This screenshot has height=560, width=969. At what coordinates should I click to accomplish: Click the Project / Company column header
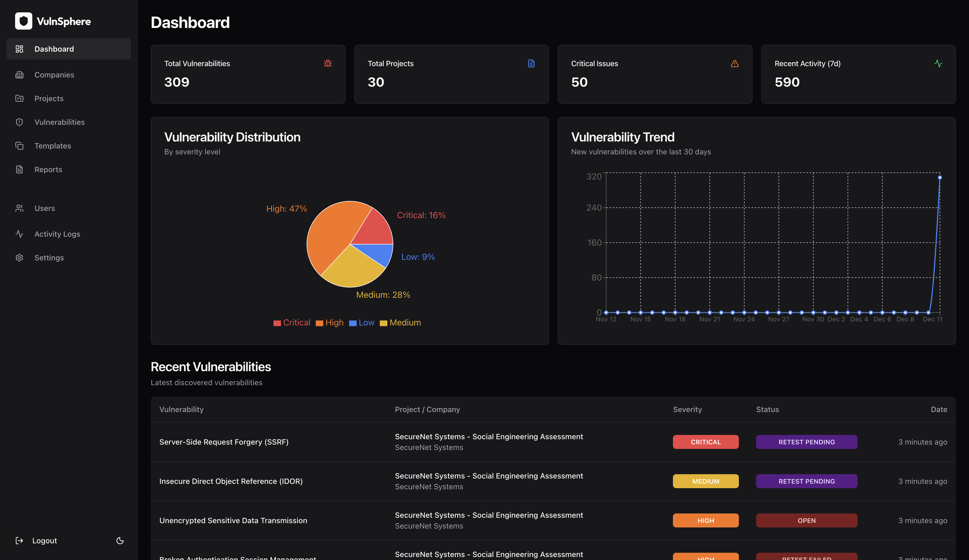[x=427, y=409]
